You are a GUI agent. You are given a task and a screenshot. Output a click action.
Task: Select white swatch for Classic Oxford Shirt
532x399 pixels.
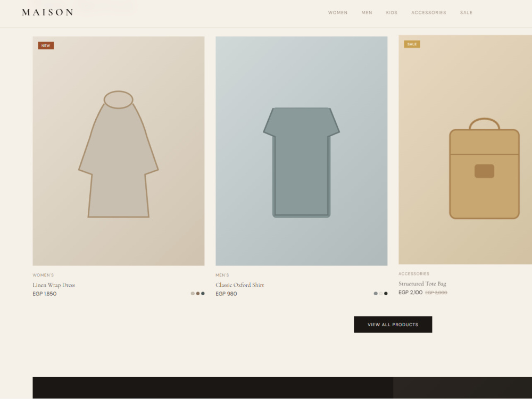point(381,294)
